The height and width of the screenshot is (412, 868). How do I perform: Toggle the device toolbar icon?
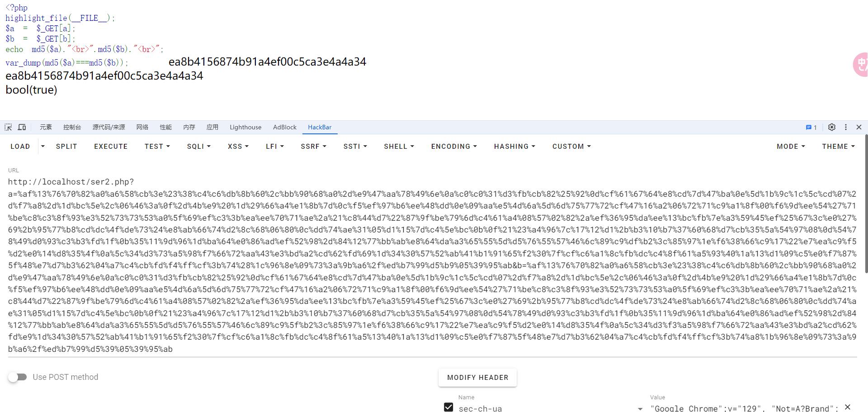tap(22, 128)
